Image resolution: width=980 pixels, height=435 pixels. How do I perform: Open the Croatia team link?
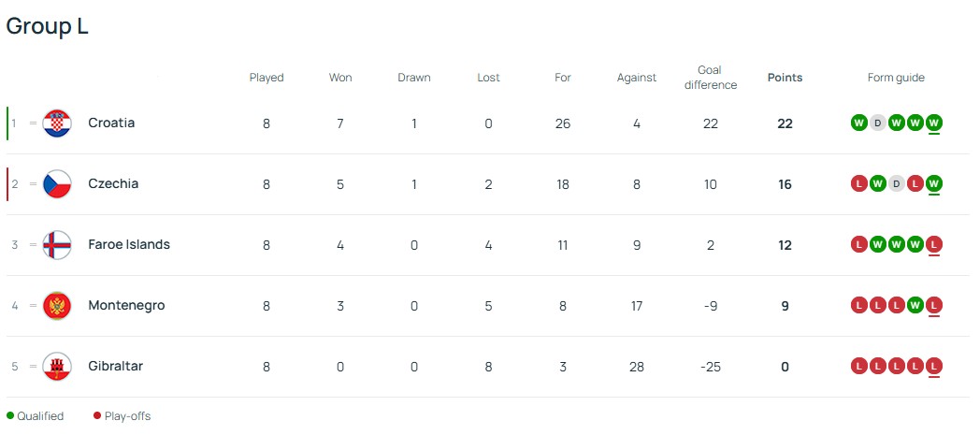point(111,123)
